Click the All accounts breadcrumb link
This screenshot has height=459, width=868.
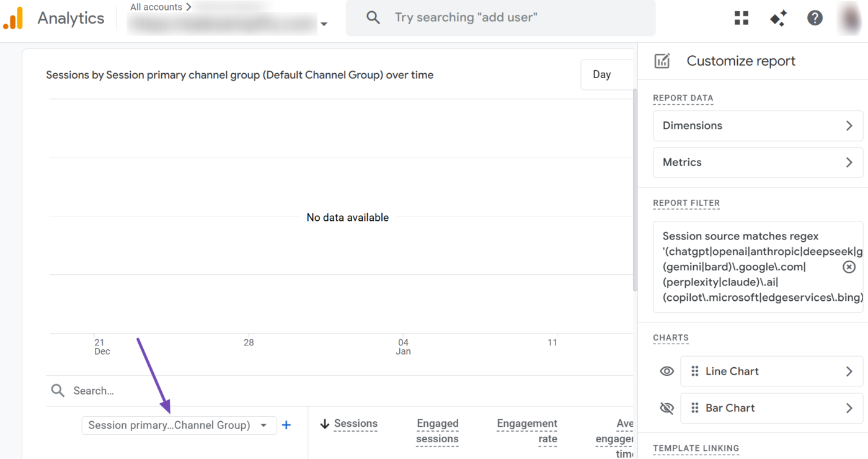(x=156, y=6)
